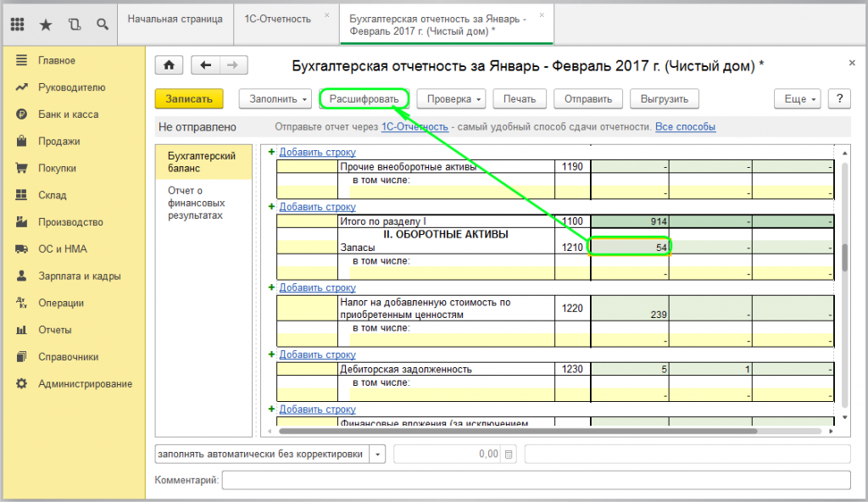Open Производство section in sidebar
The width and height of the screenshot is (868, 502).
70,222
